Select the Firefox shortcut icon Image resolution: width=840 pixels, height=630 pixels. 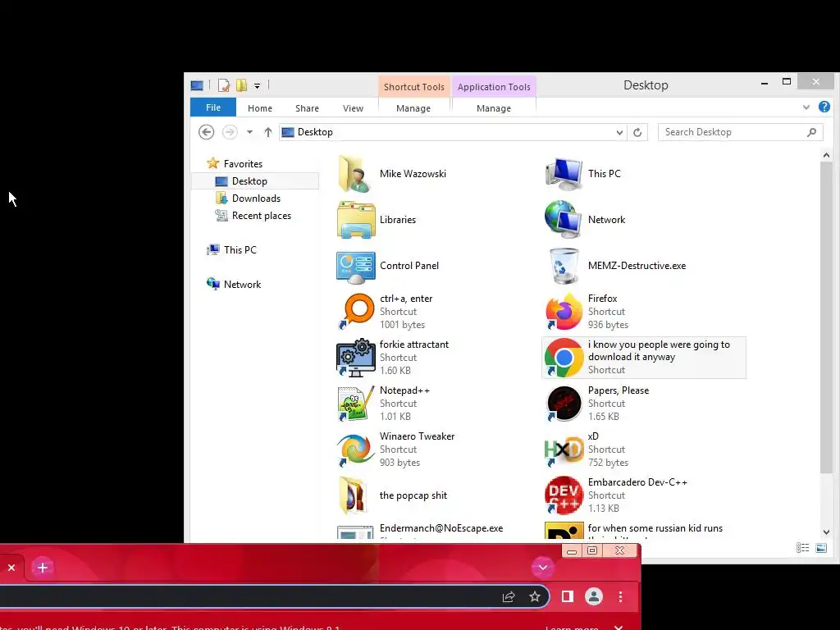coord(564,311)
